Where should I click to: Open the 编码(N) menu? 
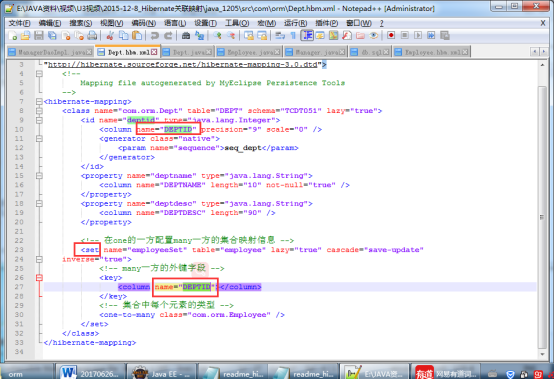[x=143, y=23]
